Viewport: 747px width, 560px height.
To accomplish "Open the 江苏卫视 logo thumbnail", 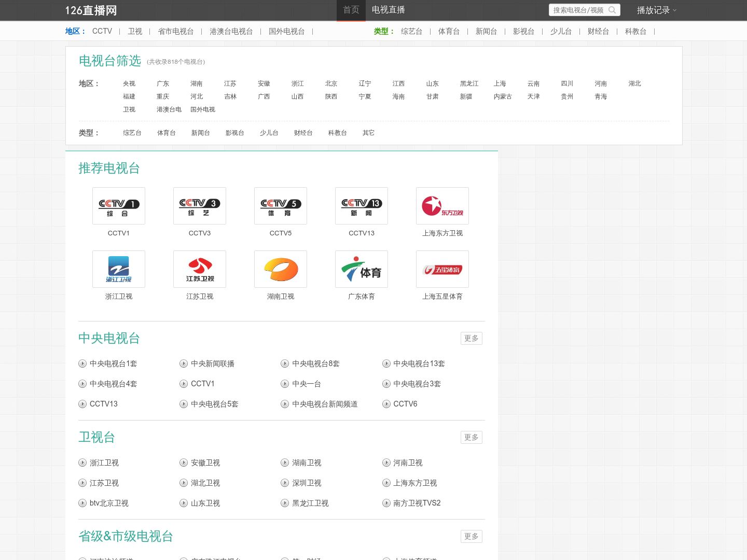I will tap(200, 269).
